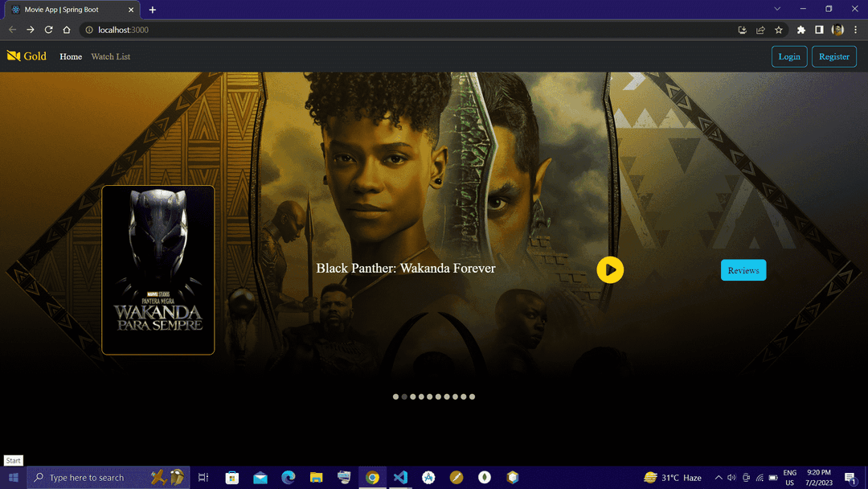Switch the ENG US input language
Viewport: 868px width, 489px height.
tap(790, 478)
